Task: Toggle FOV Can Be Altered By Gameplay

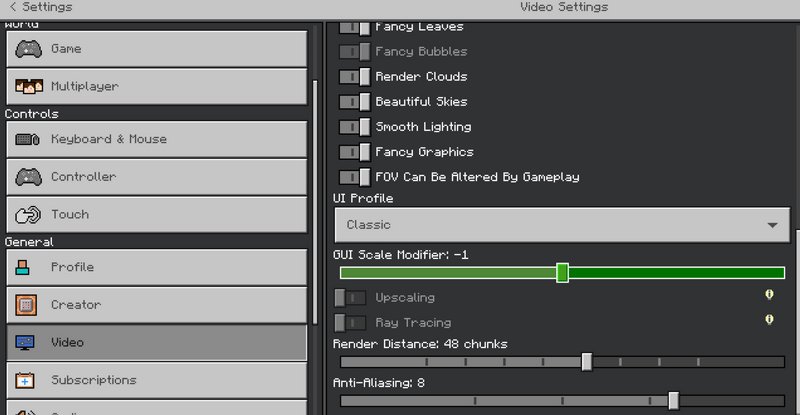Action: pyautogui.click(x=355, y=177)
